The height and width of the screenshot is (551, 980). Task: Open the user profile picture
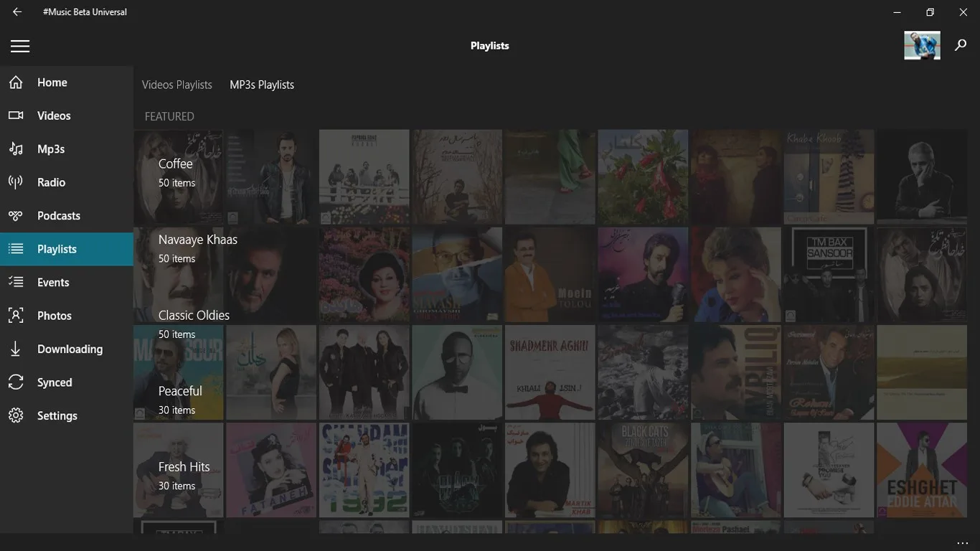(922, 45)
